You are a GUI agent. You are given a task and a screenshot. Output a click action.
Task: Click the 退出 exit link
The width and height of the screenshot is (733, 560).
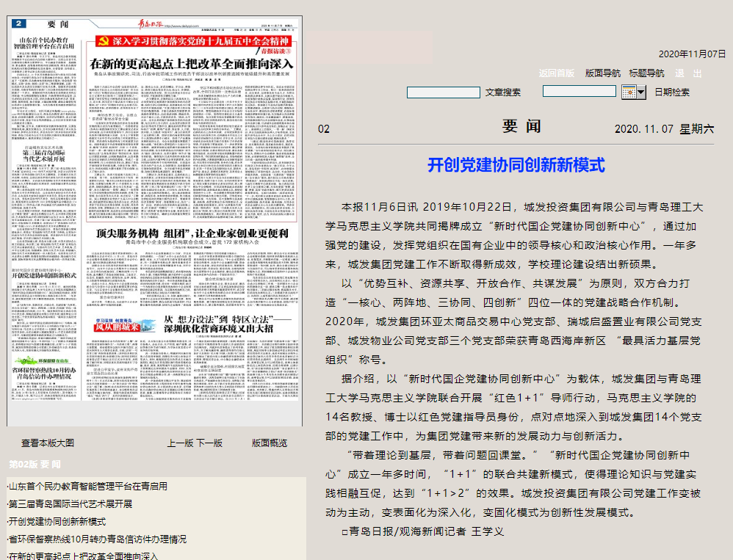tap(687, 73)
